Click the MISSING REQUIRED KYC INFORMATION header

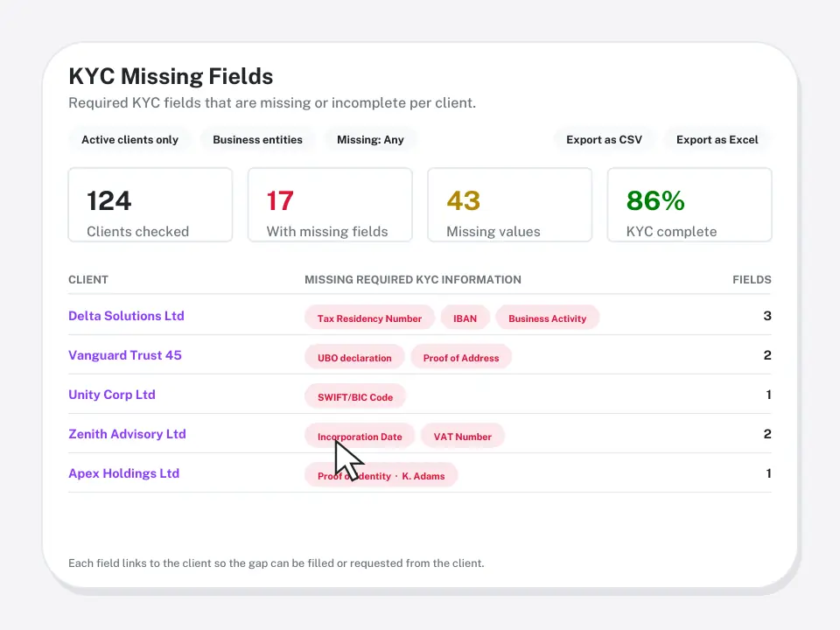pyautogui.click(x=413, y=280)
